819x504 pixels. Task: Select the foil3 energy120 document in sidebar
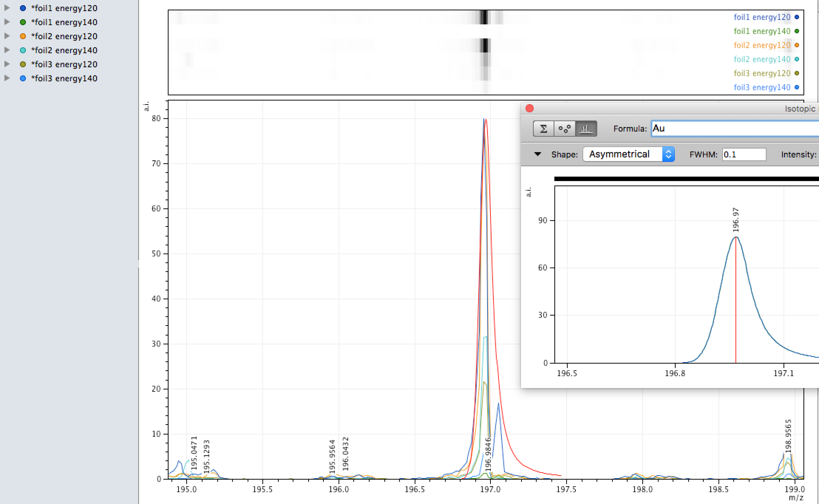tap(64, 64)
